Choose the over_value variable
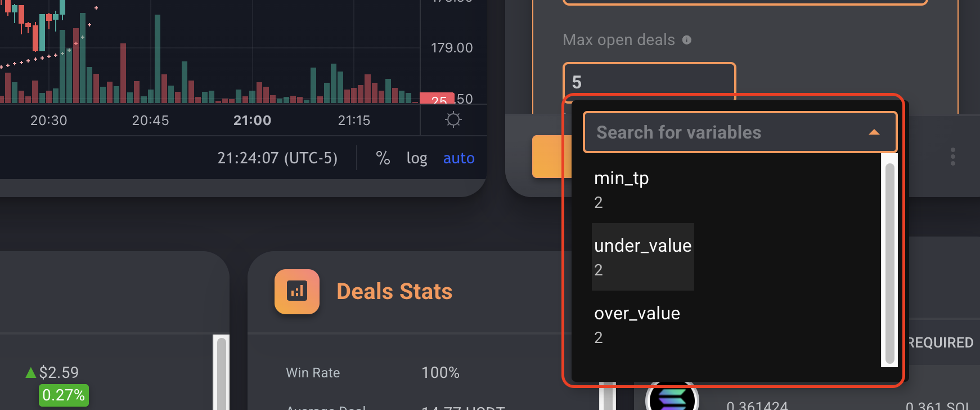 (637, 324)
